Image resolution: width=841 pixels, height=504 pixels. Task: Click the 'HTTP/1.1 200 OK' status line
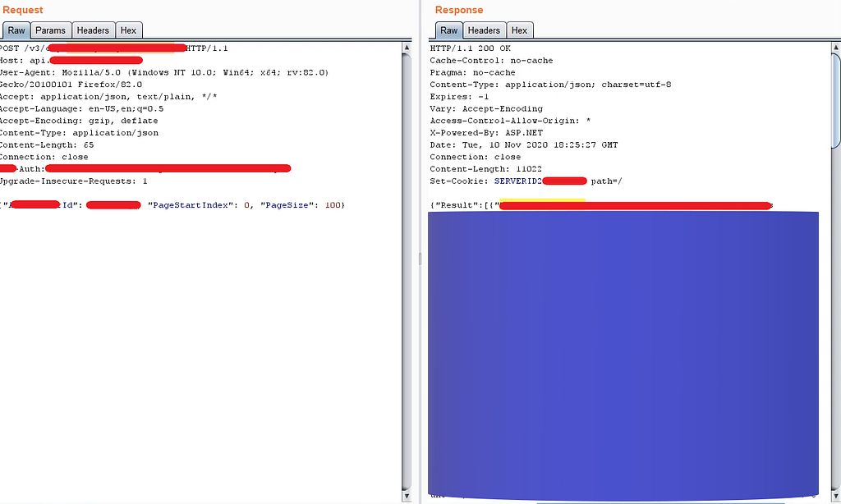(x=471, y=48)
